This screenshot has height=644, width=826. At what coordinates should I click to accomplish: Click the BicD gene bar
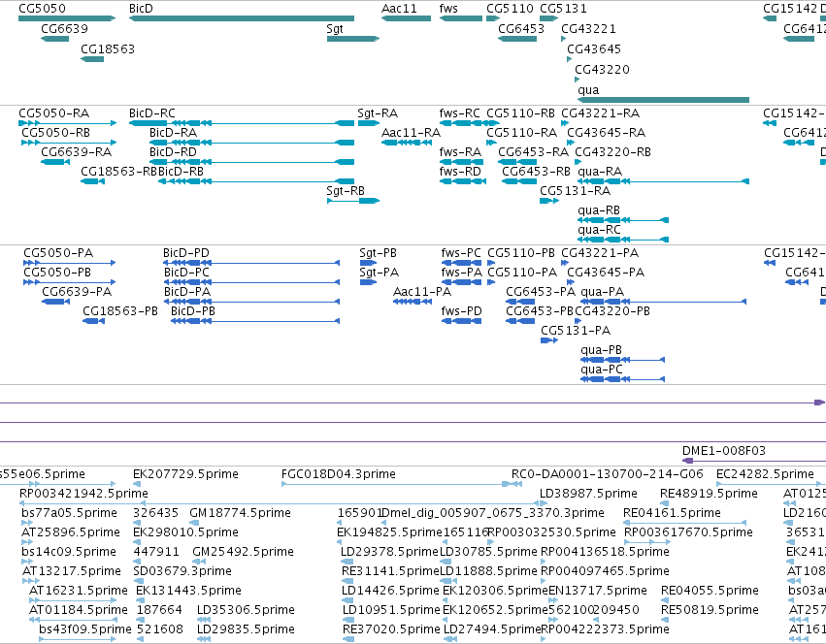(x=242, y=18)
